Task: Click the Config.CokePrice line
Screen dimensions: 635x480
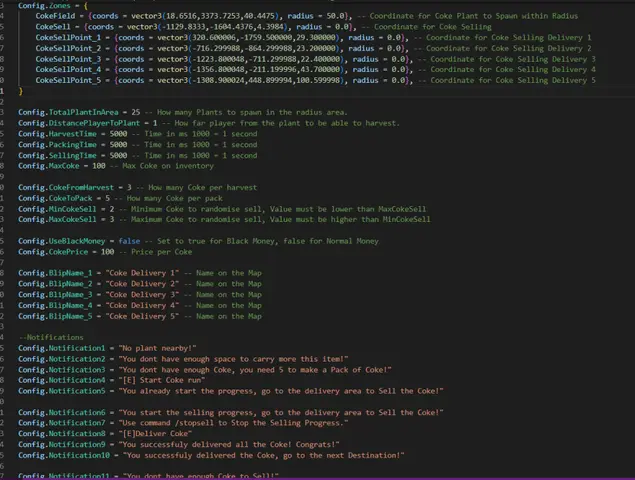Action: [x=105, y=252]
